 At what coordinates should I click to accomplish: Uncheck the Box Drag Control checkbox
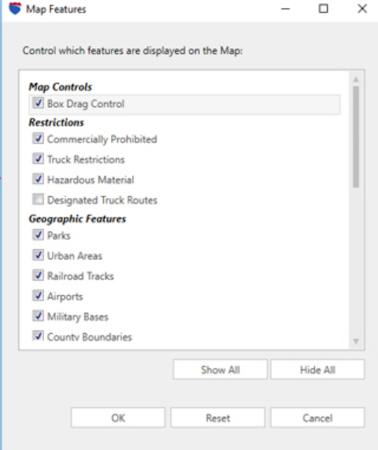tap(38, 103)
